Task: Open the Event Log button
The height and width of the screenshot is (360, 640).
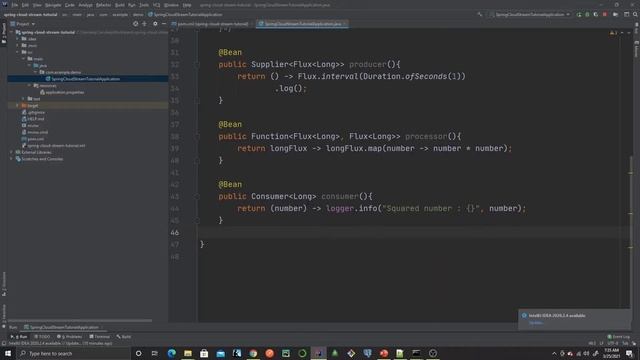Action: pos(619,337)
